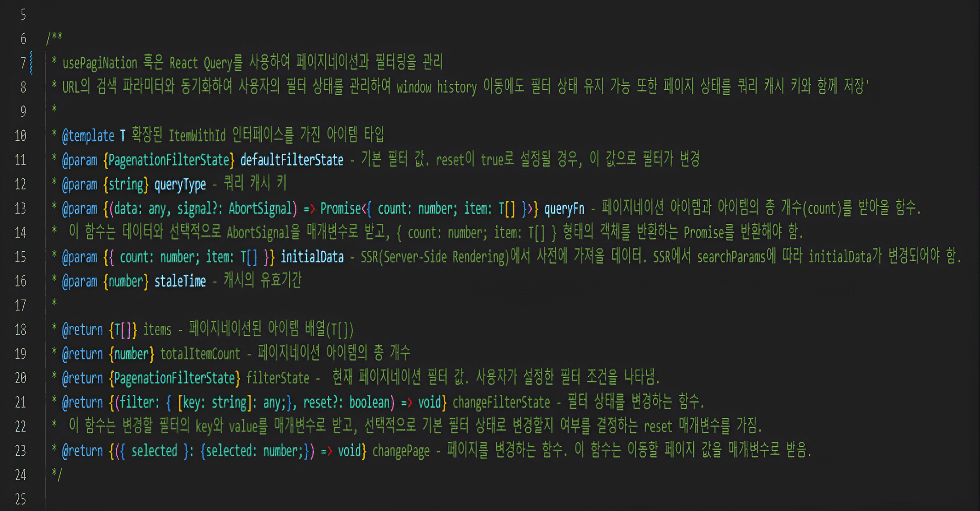Click queryFn parameter name on line 13
This screenshot has width=980, height=511.
click(x=564, y=209)
